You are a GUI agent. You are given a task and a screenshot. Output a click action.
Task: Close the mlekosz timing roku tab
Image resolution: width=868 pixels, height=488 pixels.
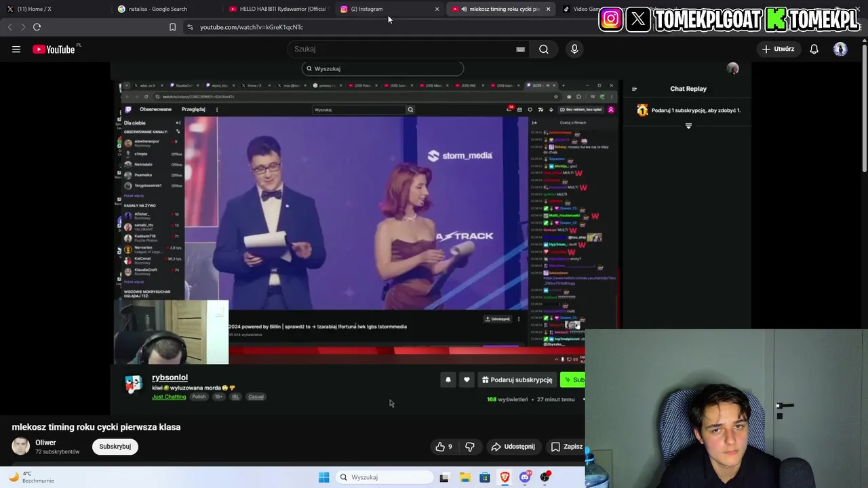(x=548, y=9)
